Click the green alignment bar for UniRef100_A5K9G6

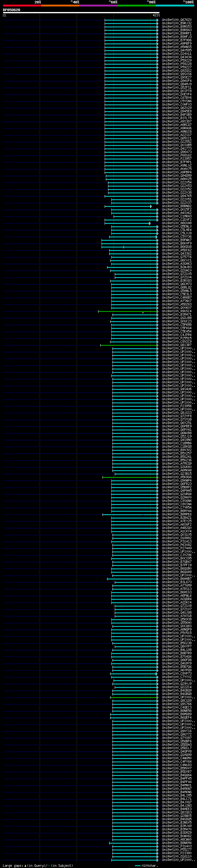[130, 477]
